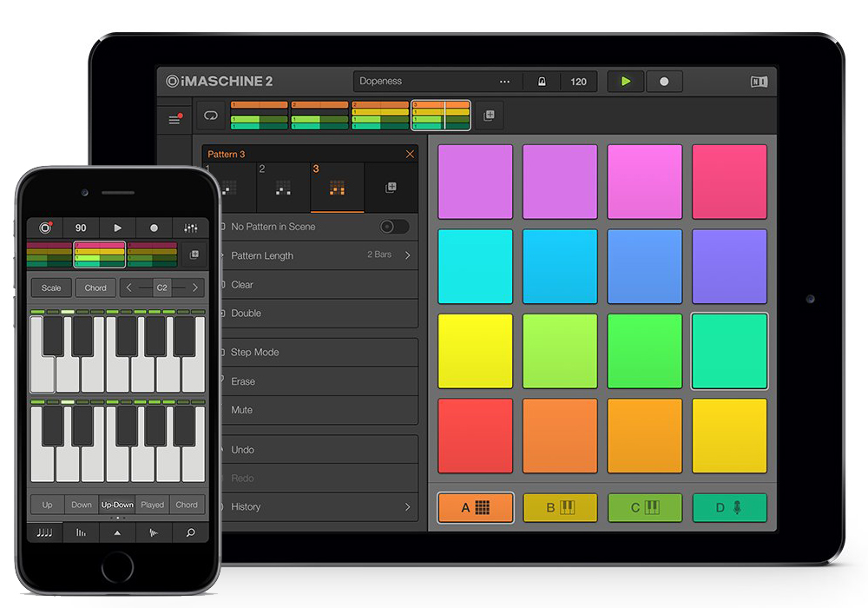The width and height of the screenshot is (868, 608).
Task: Expand Pattern Length 2 Bars chevron
Action: 407,255
